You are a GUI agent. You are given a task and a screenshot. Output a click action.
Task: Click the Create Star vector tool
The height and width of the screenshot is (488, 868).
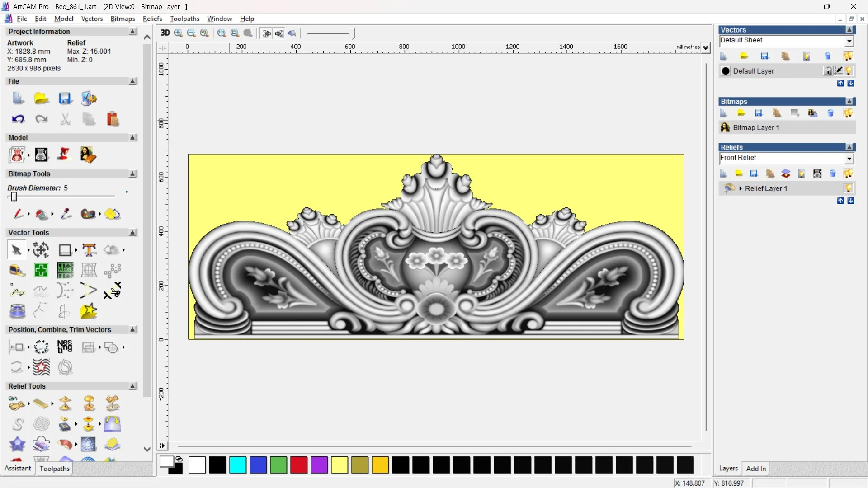coord(89,311)
